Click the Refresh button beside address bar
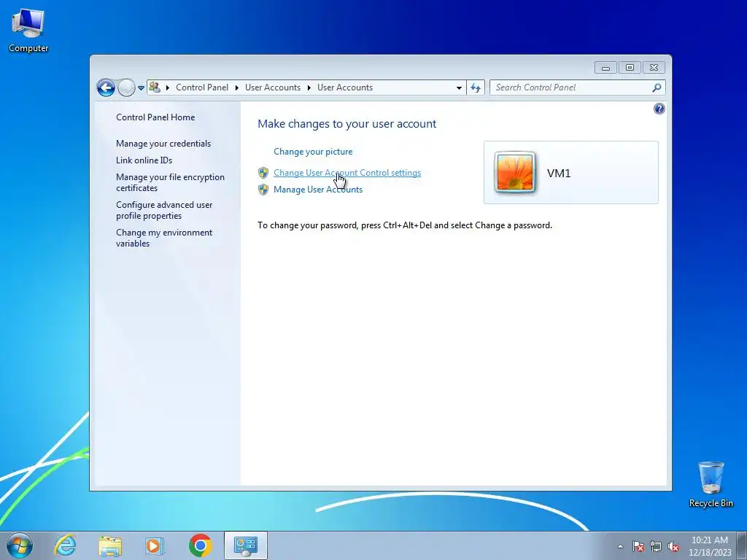Screen dimensions: 747x560 [x=476, y=87]
